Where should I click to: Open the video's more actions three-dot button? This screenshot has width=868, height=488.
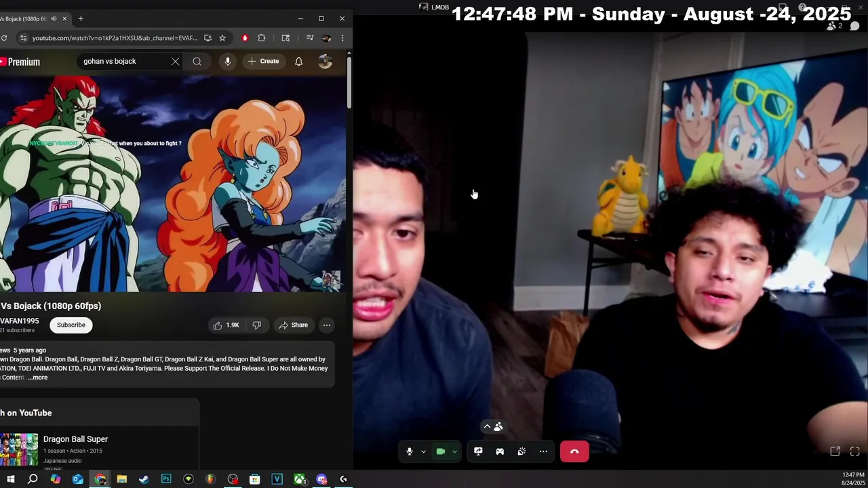(x=327, y=325)
